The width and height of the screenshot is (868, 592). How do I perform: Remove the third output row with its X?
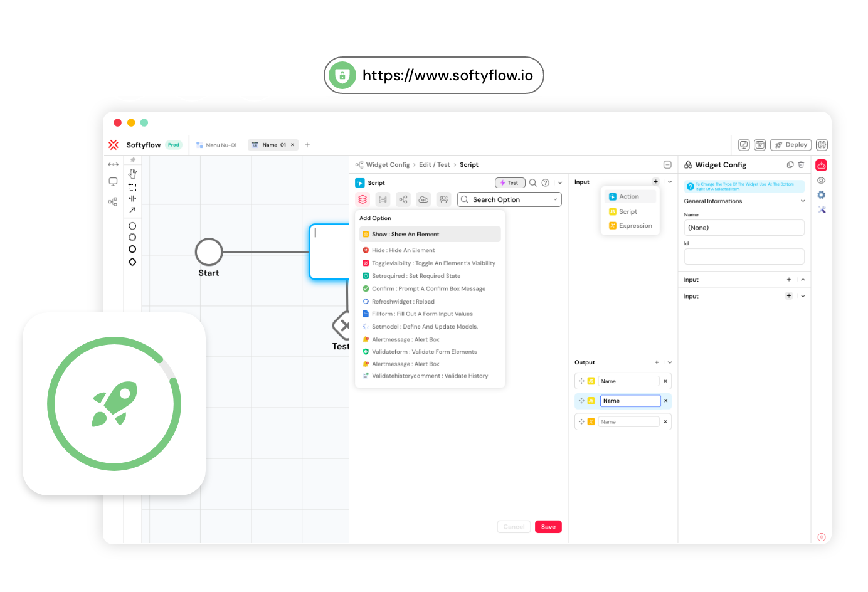tap(665, 422)
